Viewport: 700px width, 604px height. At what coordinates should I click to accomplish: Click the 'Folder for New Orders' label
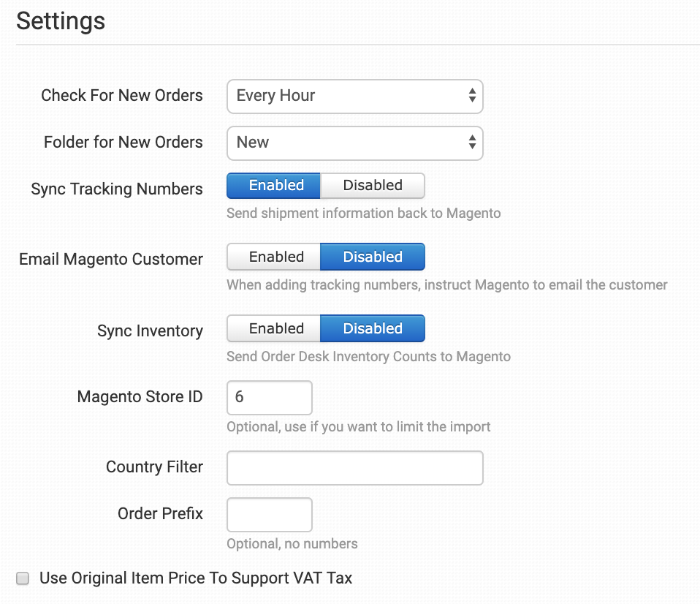coord(123,143)
